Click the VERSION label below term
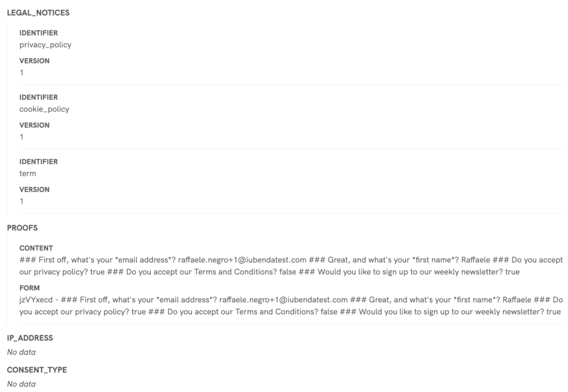This screenshot has width=568, height=392. pyautogui.click(x=34, y=190)
